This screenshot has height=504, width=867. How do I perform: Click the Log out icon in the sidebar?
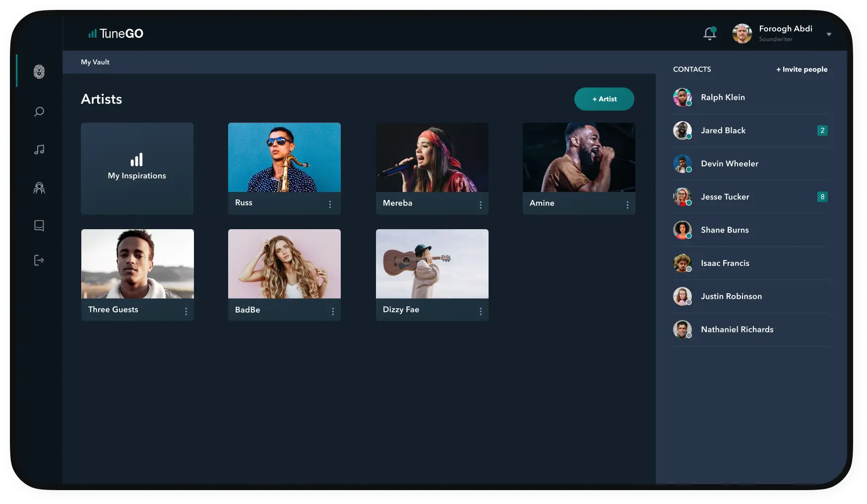(x=39, y=260)
